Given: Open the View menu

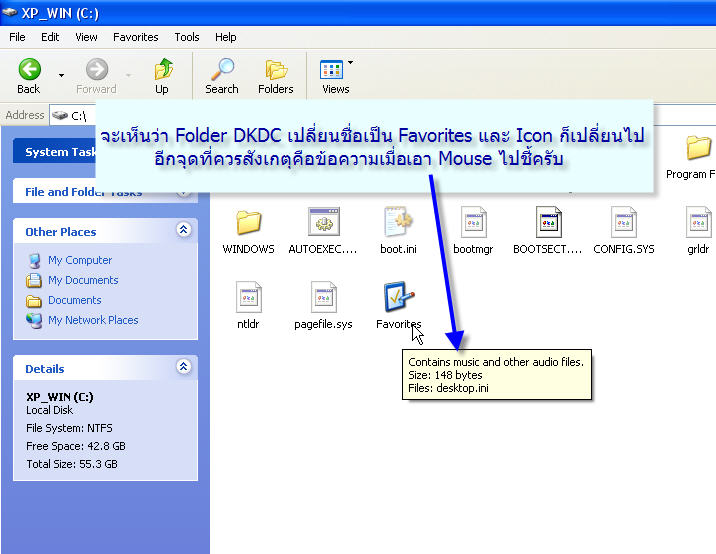Looking at the screenshot, I should pos(86,37).
